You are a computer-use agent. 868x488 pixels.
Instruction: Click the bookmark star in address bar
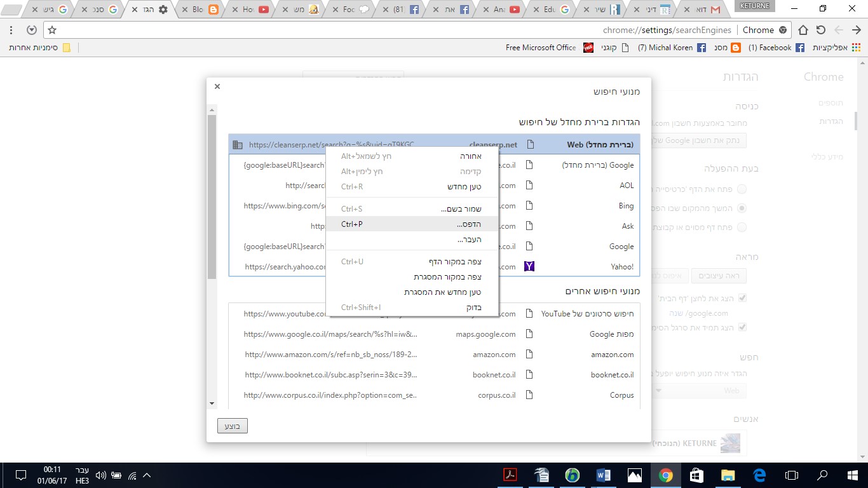click(52, 30)
